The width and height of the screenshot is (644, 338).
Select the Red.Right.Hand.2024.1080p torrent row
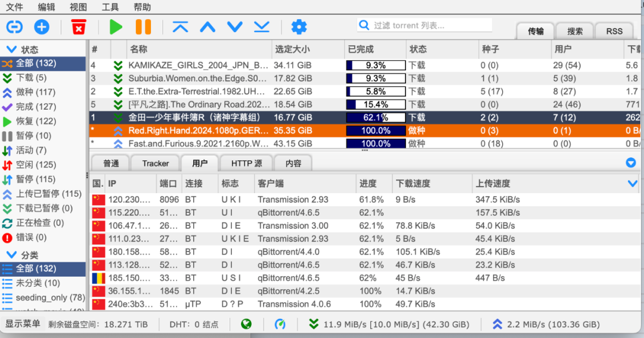click(365, 131)
